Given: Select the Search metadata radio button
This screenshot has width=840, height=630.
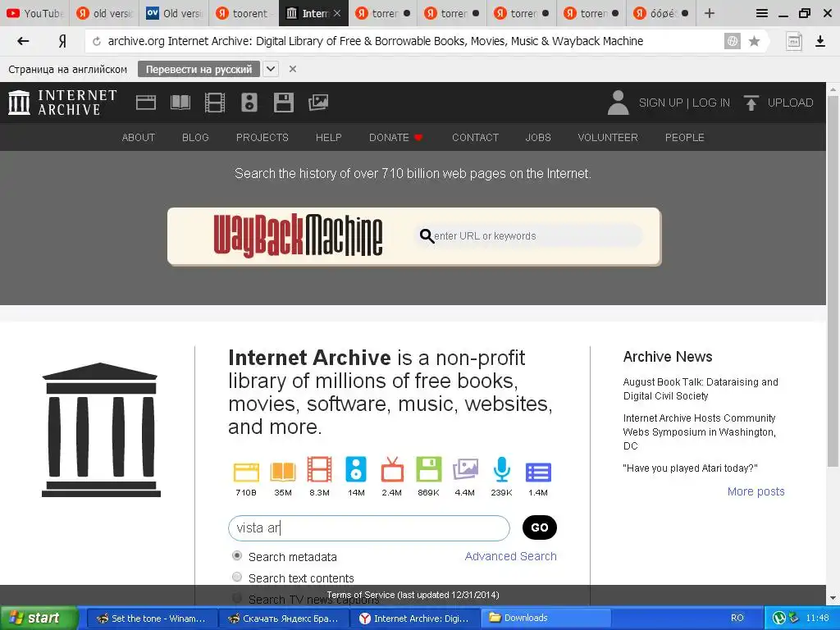Looking at the screenshot, I should coord(237,555).
